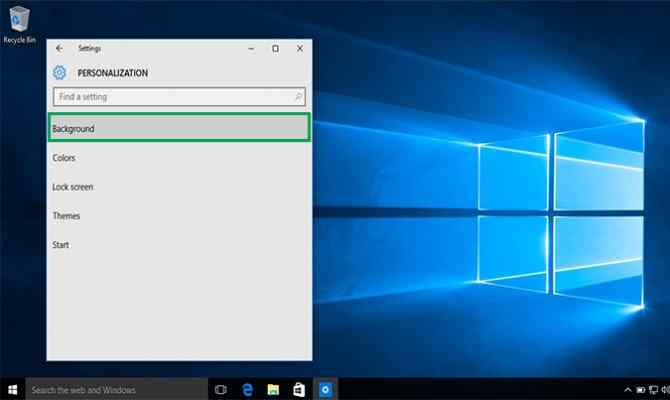Minimize the Settings window
The height and width of the screenshot is (400, 670).
point(251,49)
